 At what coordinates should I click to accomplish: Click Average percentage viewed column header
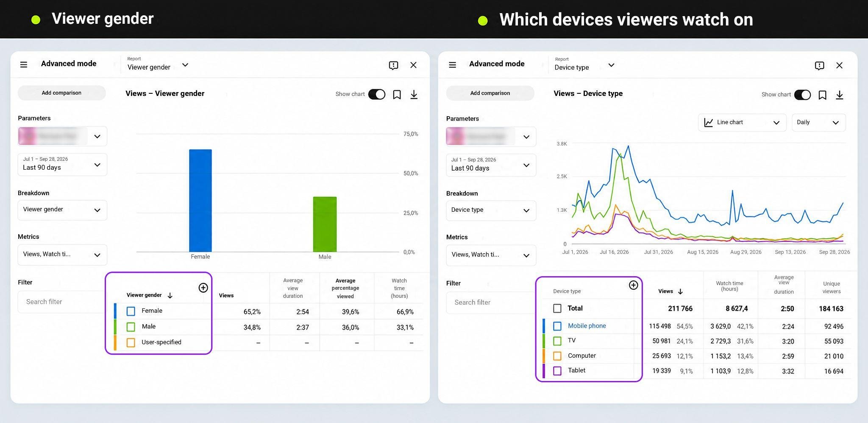click(345, 289)
